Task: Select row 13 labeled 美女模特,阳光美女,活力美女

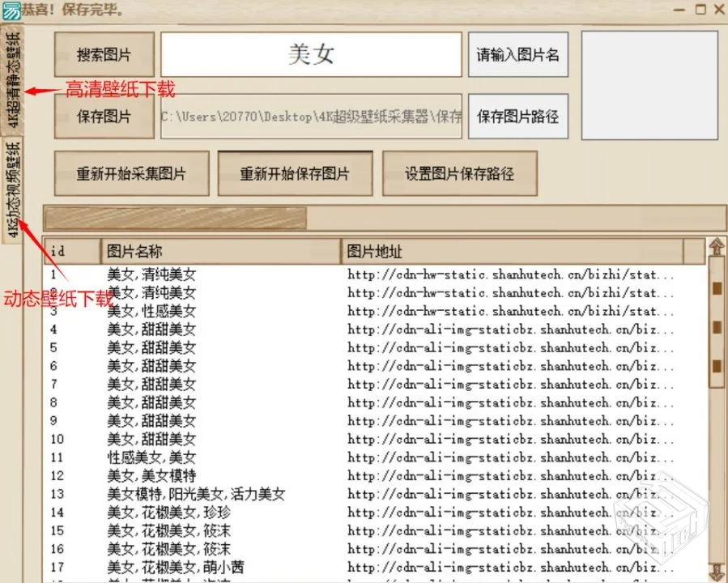Action: point(186,494)
